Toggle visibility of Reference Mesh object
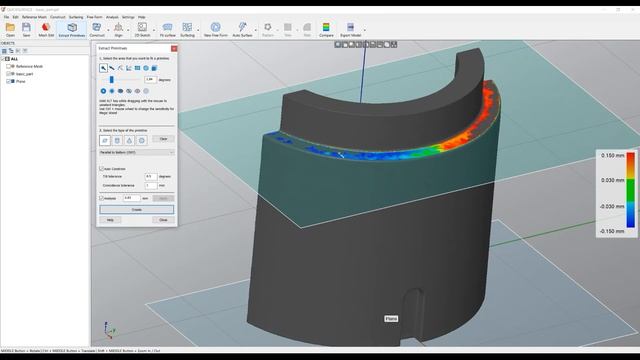Screen dimensions: 640x360 [x=8, y=66]
